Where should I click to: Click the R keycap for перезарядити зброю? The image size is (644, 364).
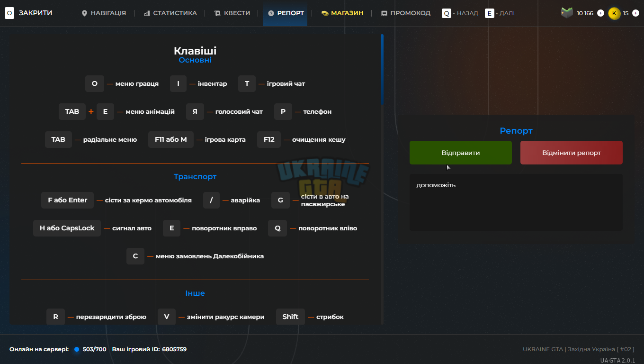(55, 317)
